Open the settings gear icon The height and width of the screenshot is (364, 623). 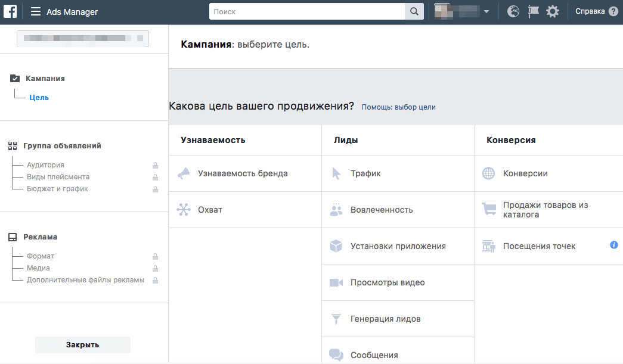tap(552, 11)
